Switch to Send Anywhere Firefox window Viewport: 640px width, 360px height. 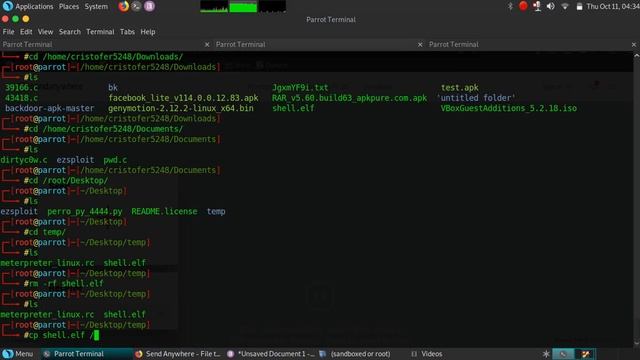click(178, 354)
